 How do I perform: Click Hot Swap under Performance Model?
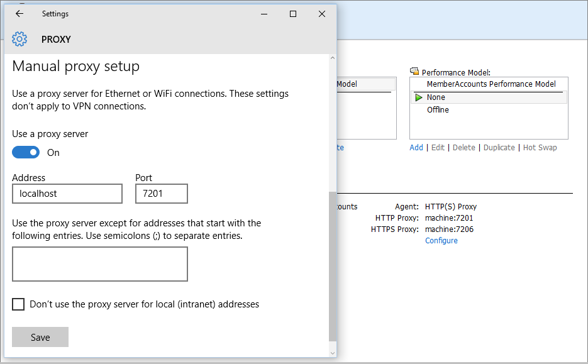click(540, 148)
